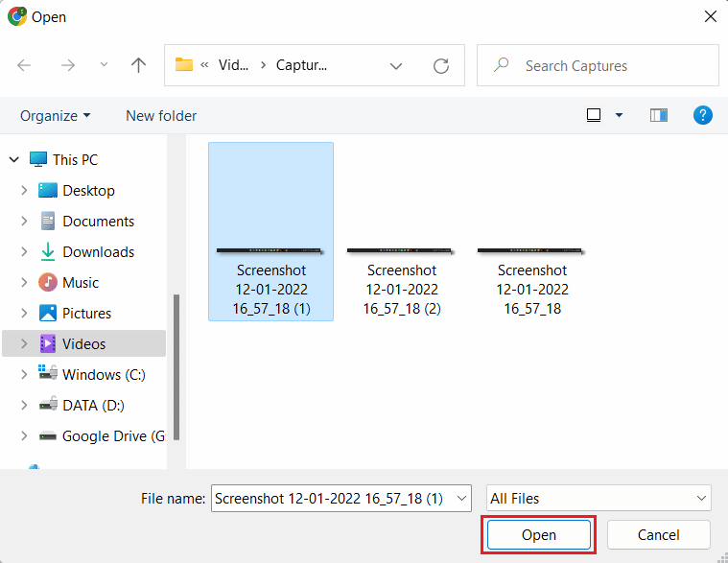Click the DATA (D:) drive icon
Image resolution: width=728 pixels, height=563 pixels.
click(48, 404)
